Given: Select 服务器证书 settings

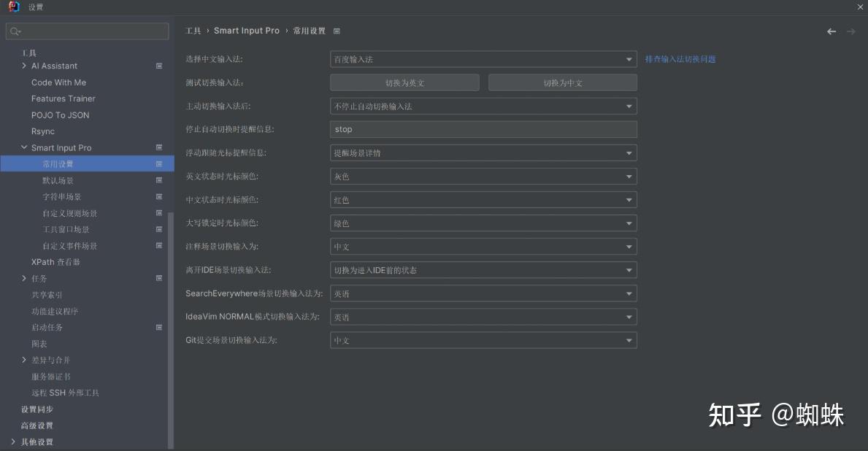Looking at the screenshot, I should 50,377.
